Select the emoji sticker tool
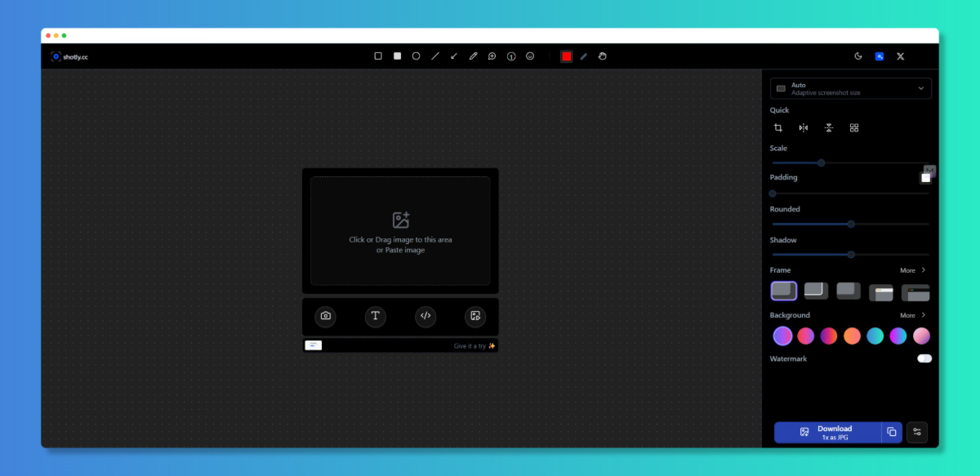980x476 pixels. coord(530,56)
